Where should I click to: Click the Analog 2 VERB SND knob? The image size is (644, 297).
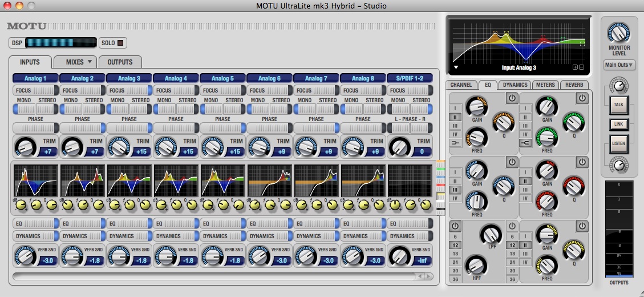72,256
